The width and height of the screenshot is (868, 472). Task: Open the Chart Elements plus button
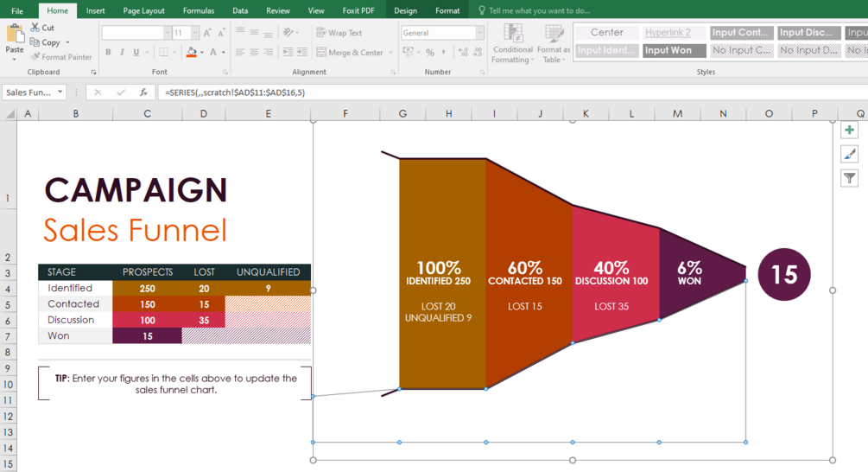tap(849, 131)
